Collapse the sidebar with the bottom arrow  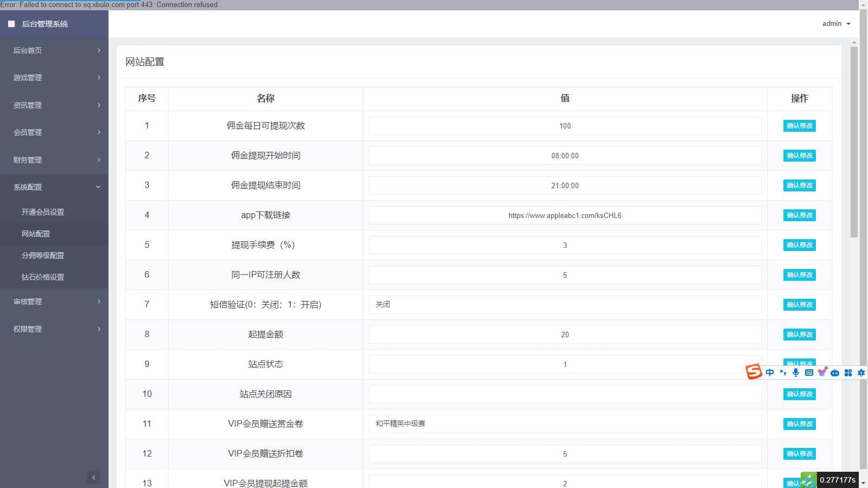point(94,478)
